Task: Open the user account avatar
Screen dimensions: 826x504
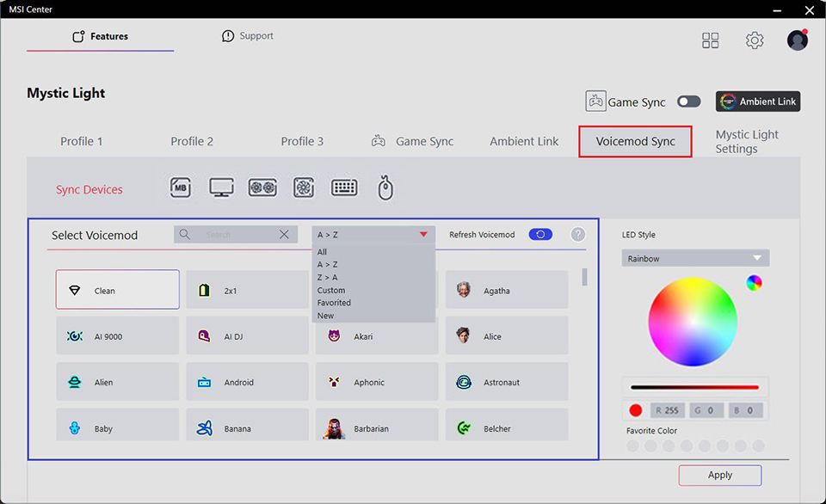Action: (798, 40)
